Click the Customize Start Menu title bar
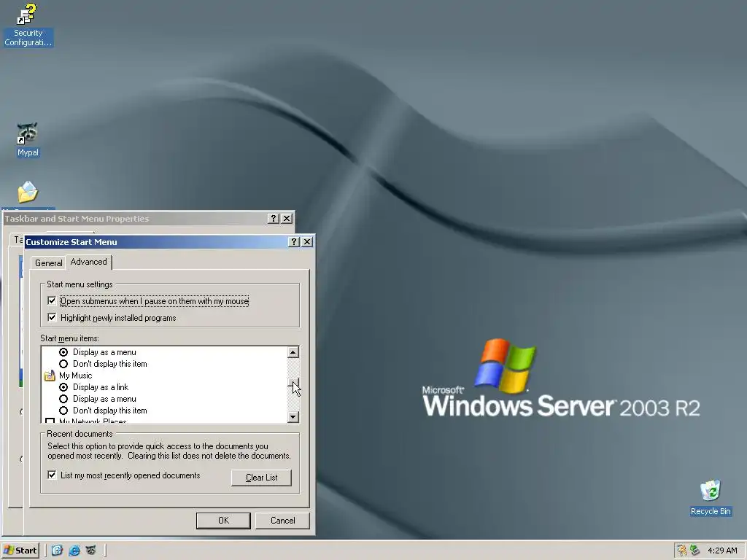The image size is (747, 560). [x=156, y=242]
